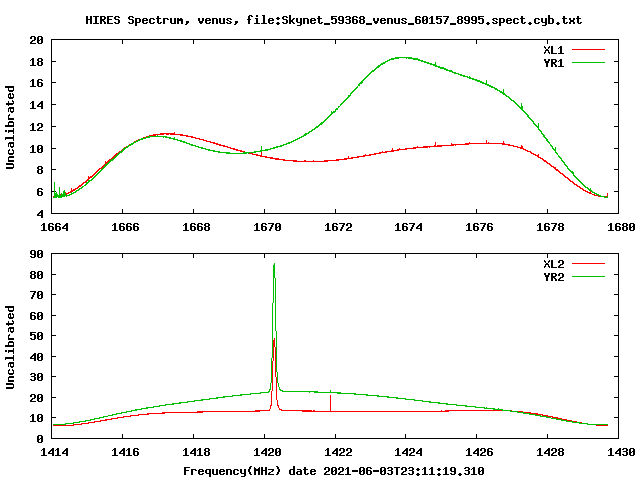Click the 18 tick on top y-axis
This screenshot has height=480, width=640.
point(36,62)
